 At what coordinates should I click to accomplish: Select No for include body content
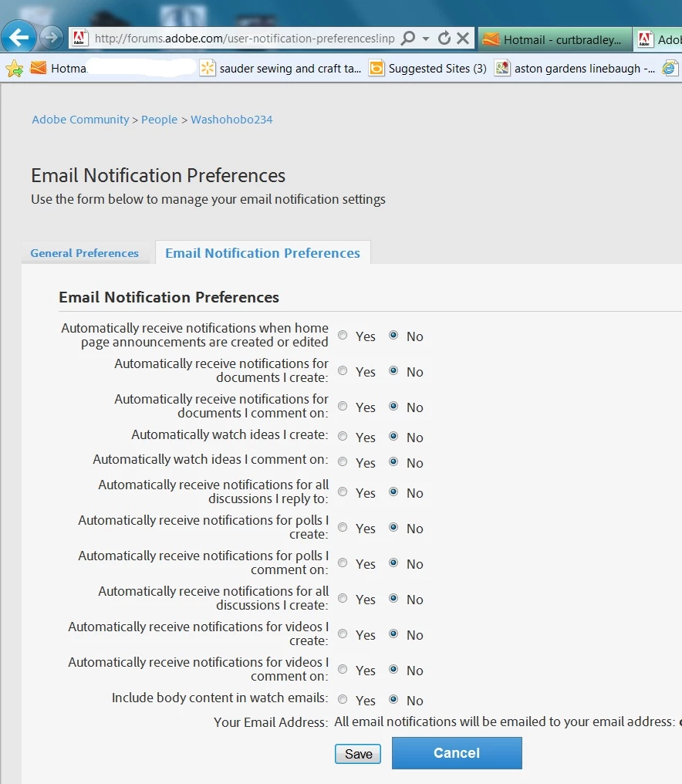pyautogui.click(x=393, y=699)
